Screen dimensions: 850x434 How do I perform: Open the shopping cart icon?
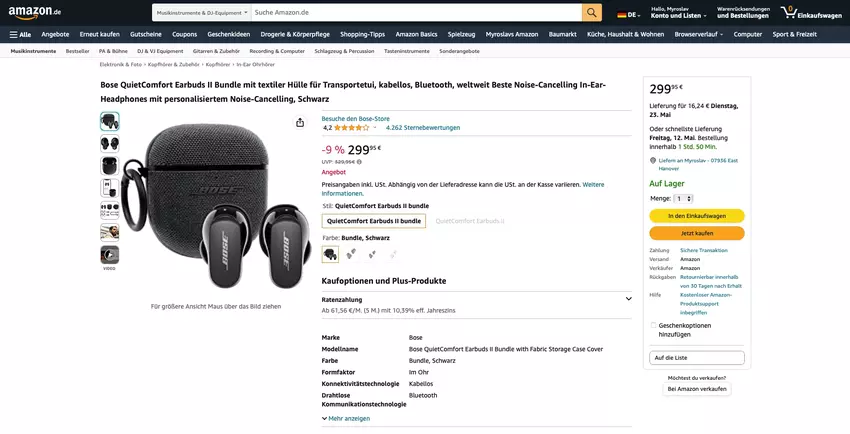point(788,12)
